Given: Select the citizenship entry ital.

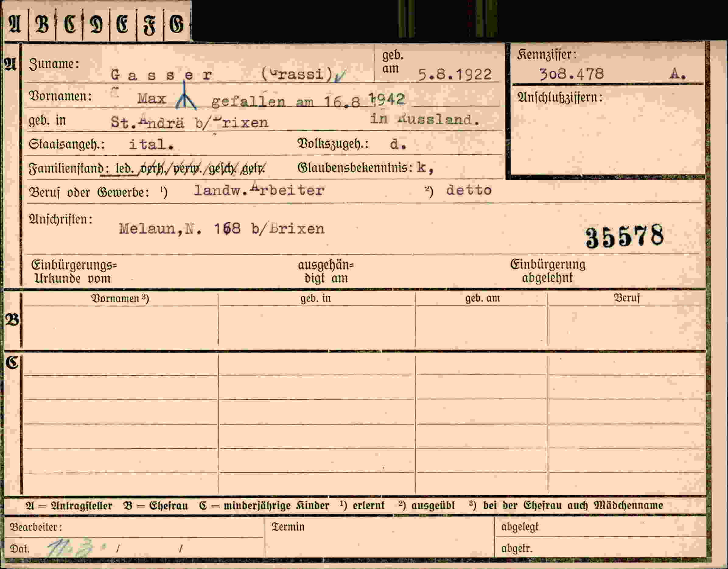Looking at the screenshot, I should tap(152, 144).
